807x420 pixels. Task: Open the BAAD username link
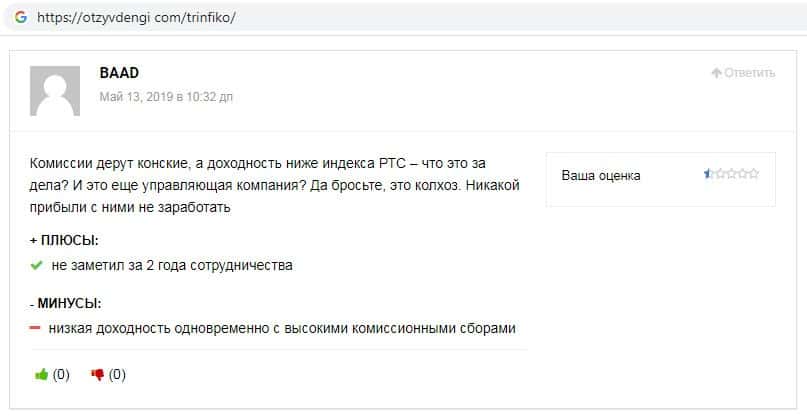[x=119, y=73]
